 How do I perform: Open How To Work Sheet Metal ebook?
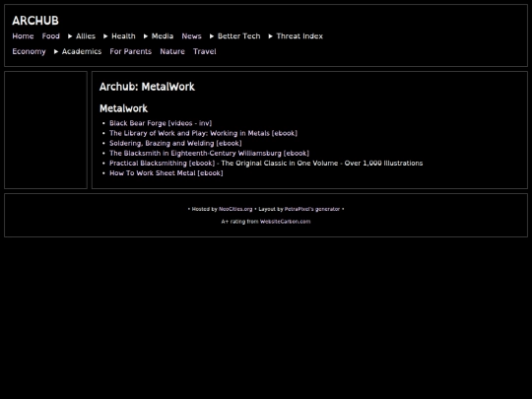click(x=166, y=173)
